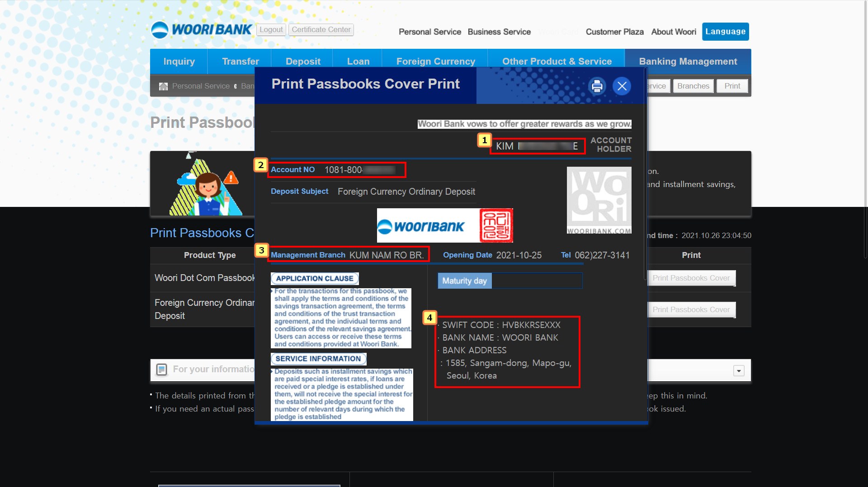Click the Deposit Subject value Foreign Currency Ordinary Deposit

[x=406, y=192]
